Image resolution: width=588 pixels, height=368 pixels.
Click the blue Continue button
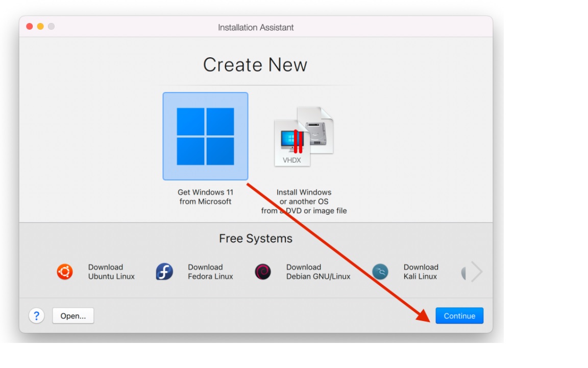(x=459, y=316)
